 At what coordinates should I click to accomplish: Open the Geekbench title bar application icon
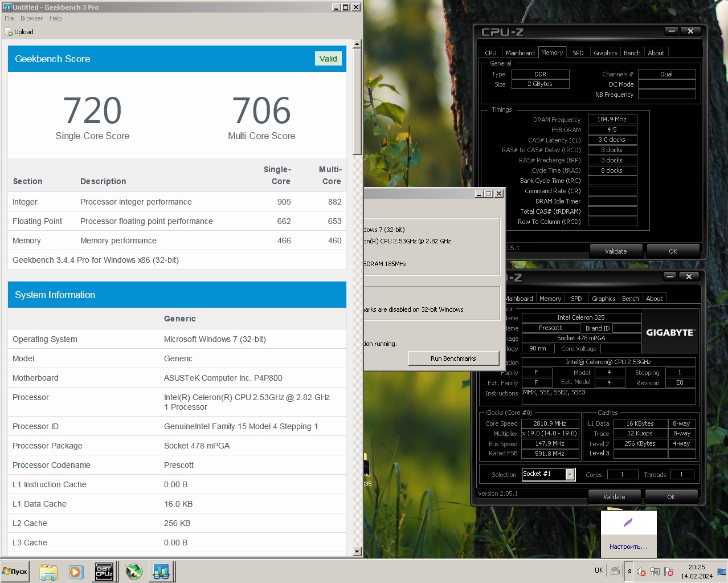7,7
